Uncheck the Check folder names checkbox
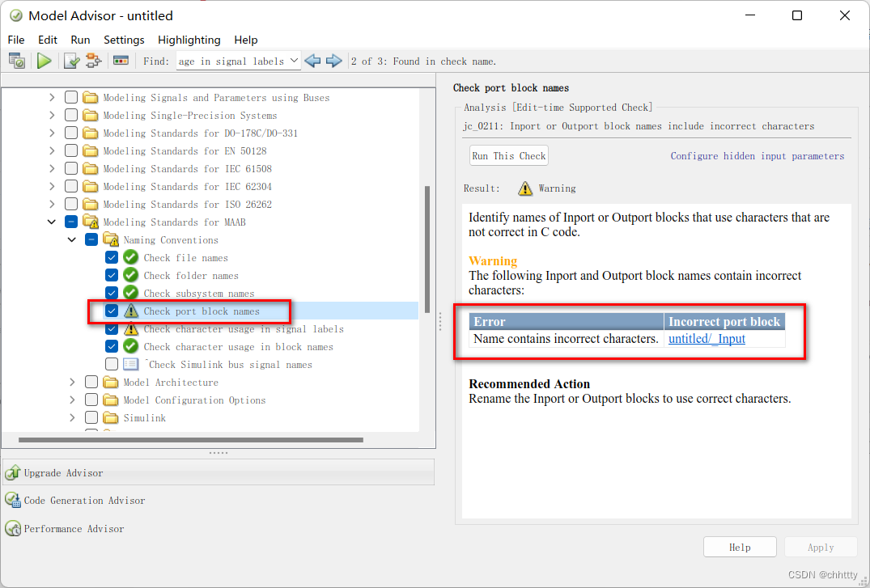The width and height of the screenshot is (870, 588). click(112, 275)
